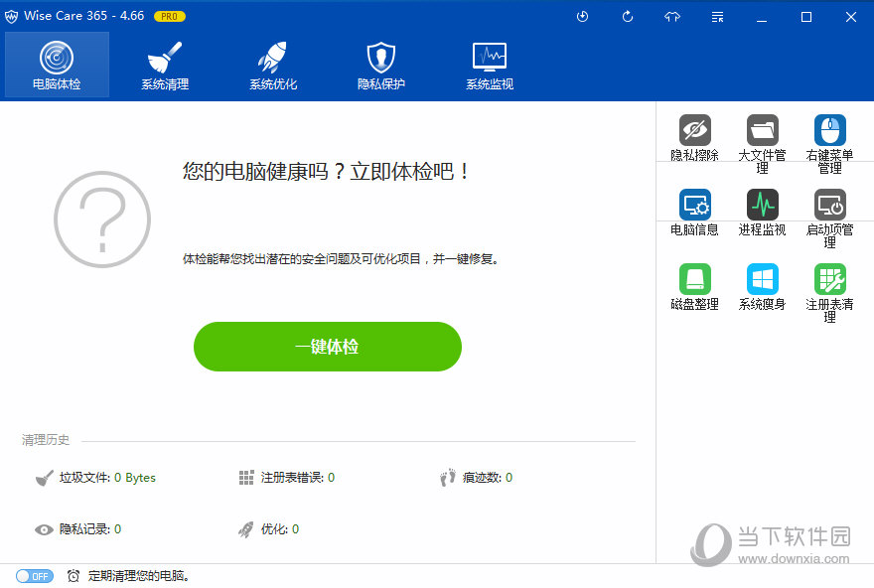This screenshot has width=874, height=588.
Task: Click the T-shirt skin theme icon
Action: [x=672, y=17]
